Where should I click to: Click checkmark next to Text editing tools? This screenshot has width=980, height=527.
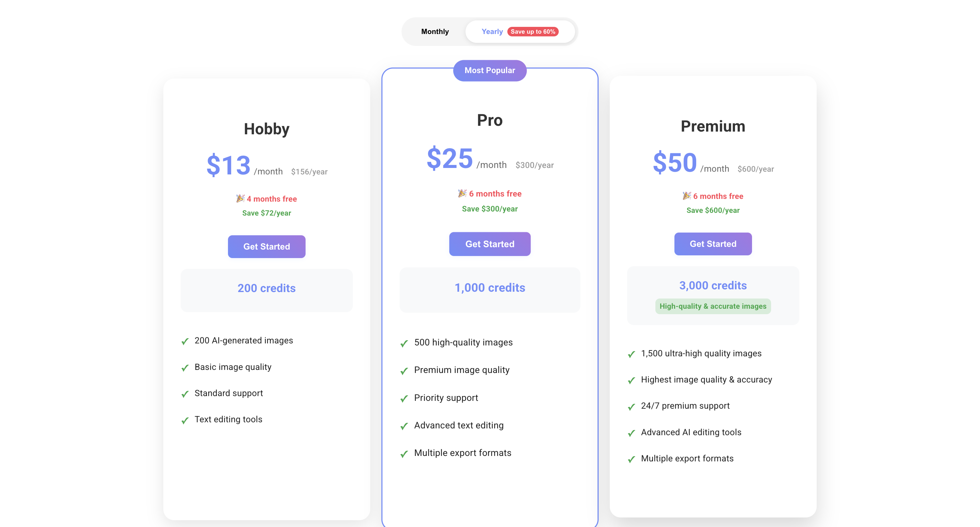coord(185,420)
